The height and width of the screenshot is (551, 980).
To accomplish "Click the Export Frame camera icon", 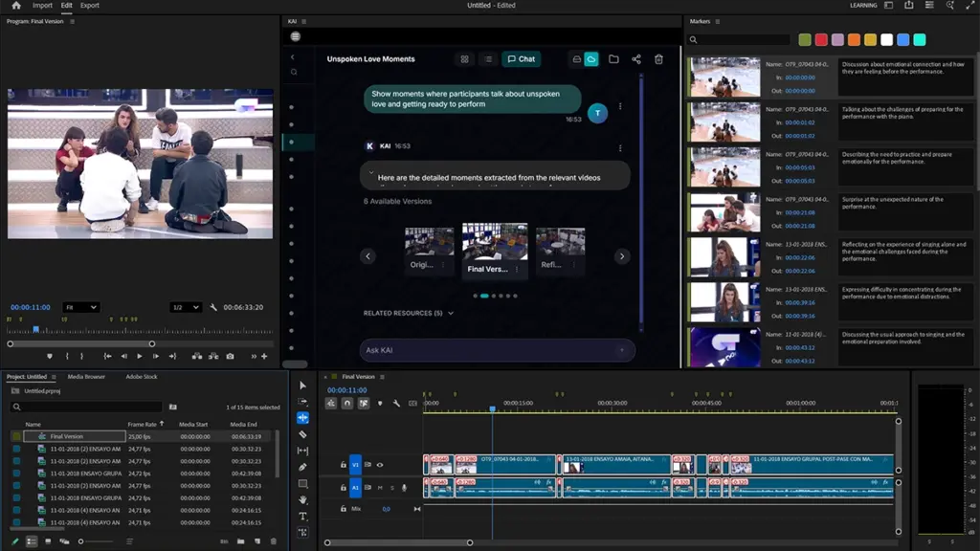I will point(230,356).
